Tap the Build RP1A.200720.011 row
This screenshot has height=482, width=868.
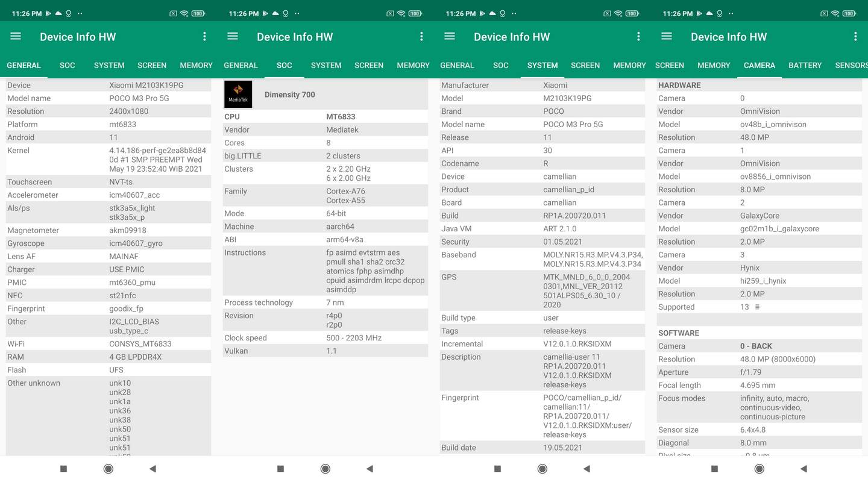(x=542, y=216)
